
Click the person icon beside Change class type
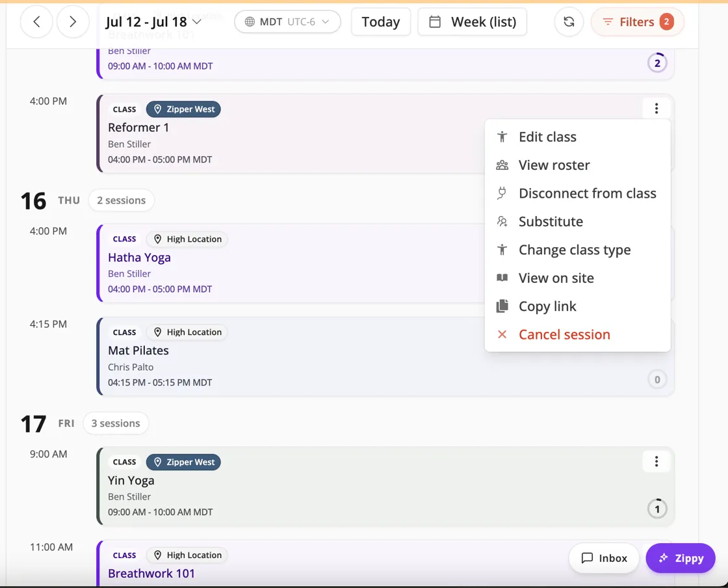pos(502,250)
